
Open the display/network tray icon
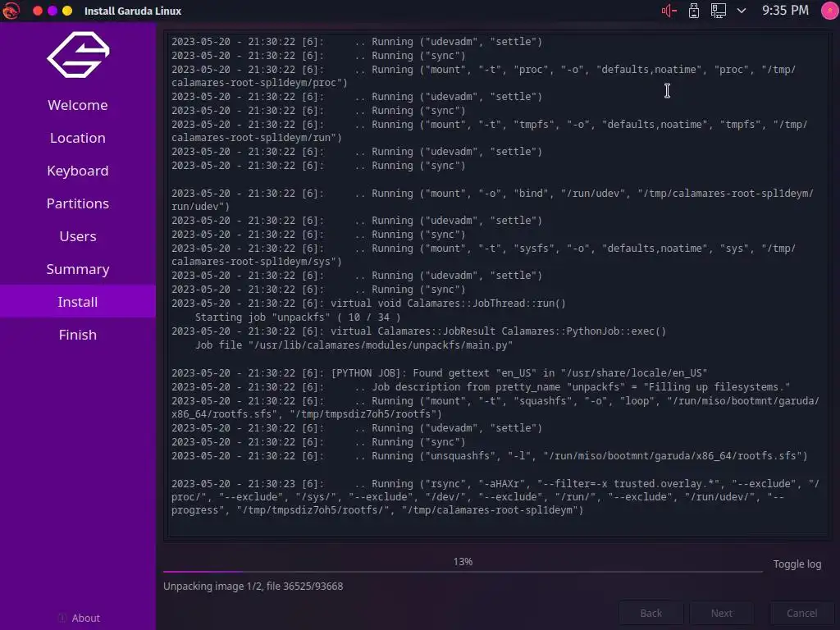(x=719, y=11)
